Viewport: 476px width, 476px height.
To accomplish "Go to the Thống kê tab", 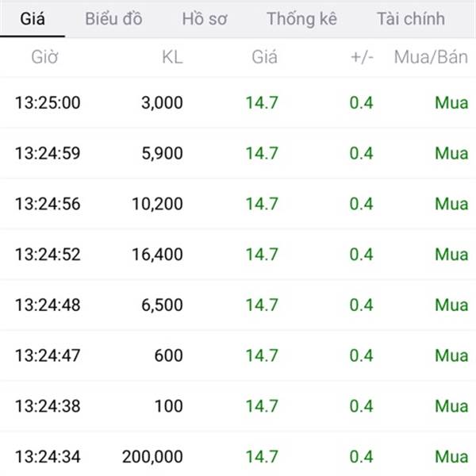I will [301, 19].
